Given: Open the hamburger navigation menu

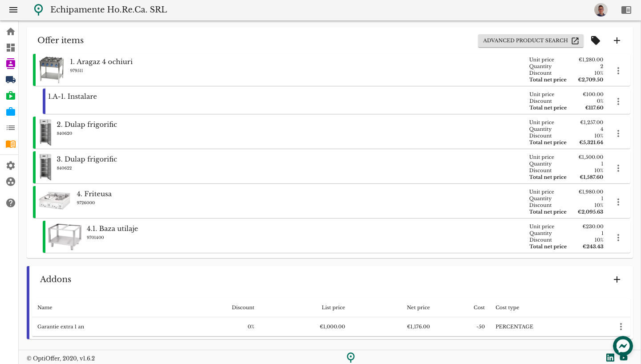Looking at the screenshot, I should click(x=13, y=10).
